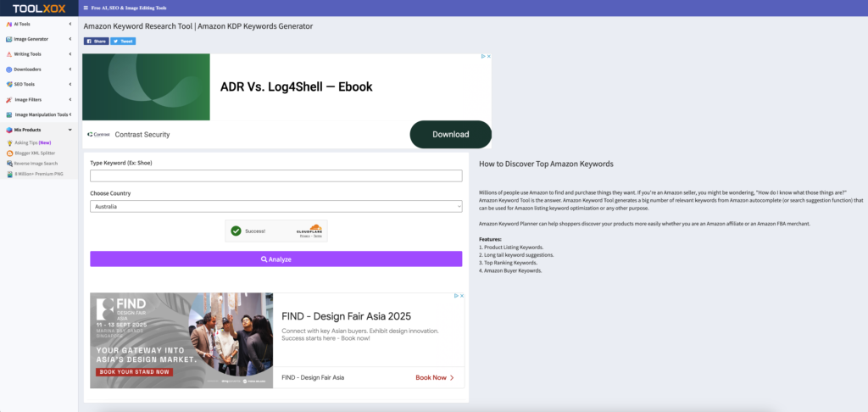Click the Image Generator sidebar icon

click(x=8, y=39)
